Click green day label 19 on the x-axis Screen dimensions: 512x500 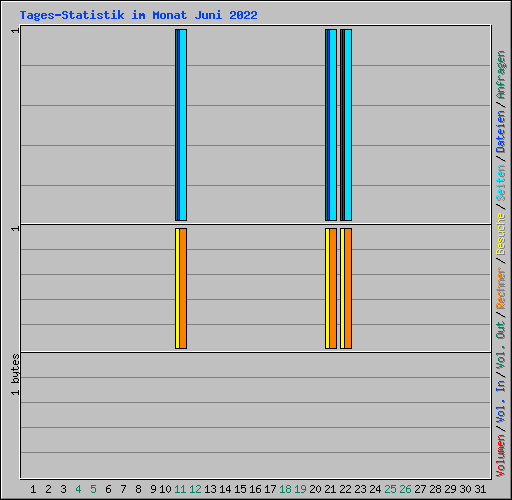pos(300,489)
